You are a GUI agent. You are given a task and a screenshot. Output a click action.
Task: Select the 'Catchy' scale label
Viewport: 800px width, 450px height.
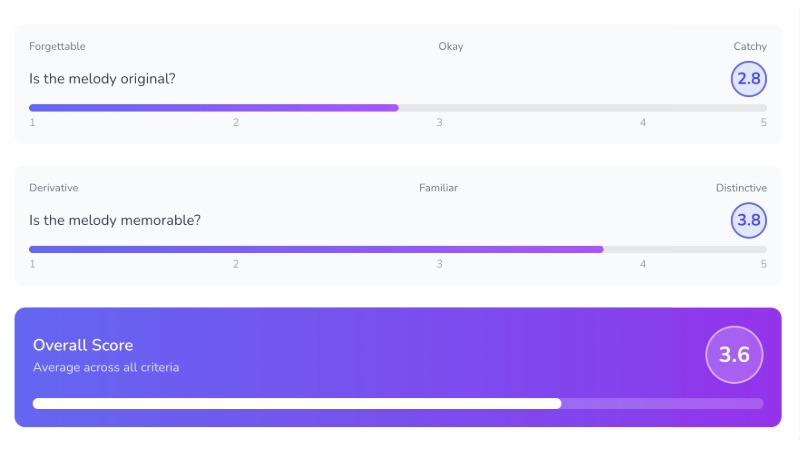click(749, 47)
